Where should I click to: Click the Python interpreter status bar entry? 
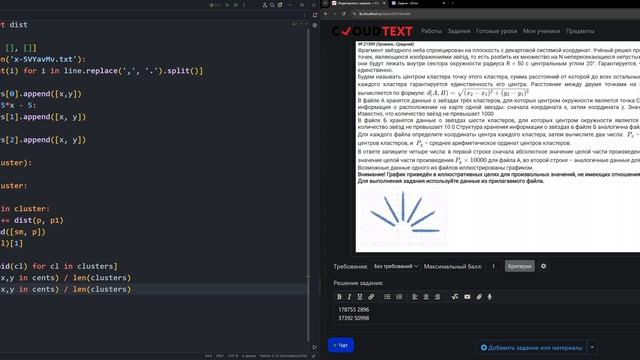click(283, 356)
